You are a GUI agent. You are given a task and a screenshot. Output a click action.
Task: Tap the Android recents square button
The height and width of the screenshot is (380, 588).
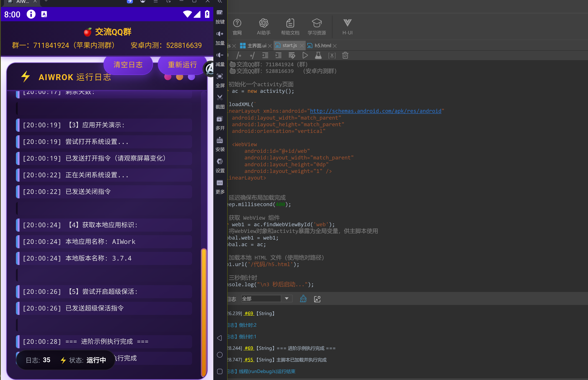[x=220, y=371]
